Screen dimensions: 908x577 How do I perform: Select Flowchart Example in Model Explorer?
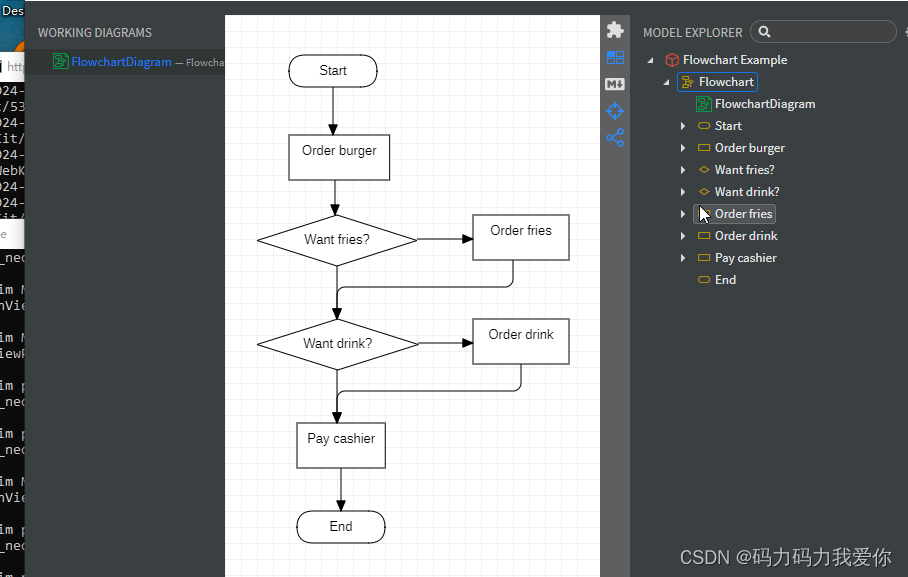point(734,60)
